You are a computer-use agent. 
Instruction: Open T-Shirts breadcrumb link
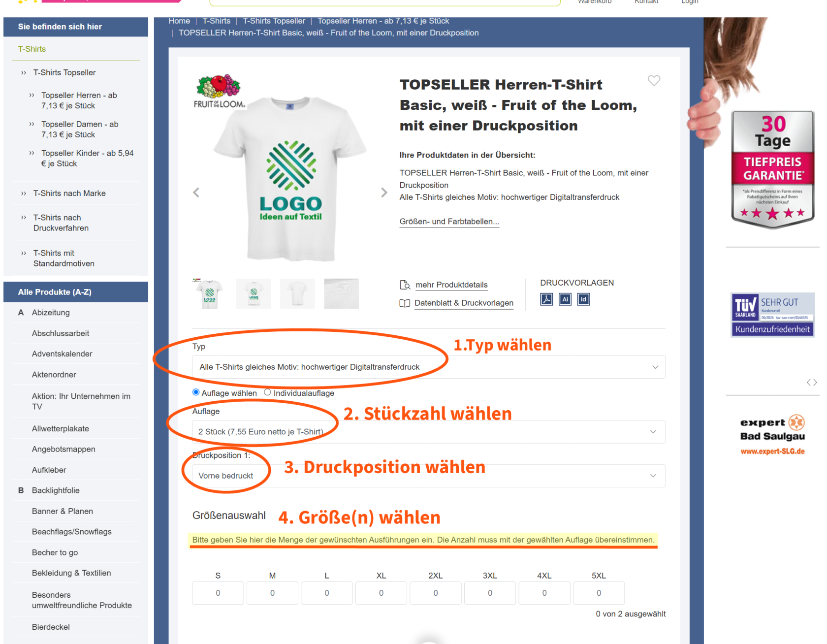click(x=217, y=21)
